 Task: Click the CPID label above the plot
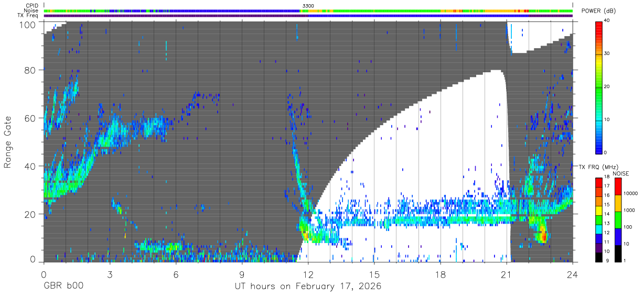coord(32,5)
